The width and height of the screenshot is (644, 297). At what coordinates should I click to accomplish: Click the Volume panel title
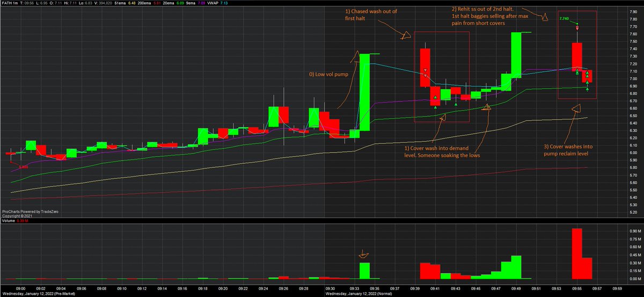9,221
